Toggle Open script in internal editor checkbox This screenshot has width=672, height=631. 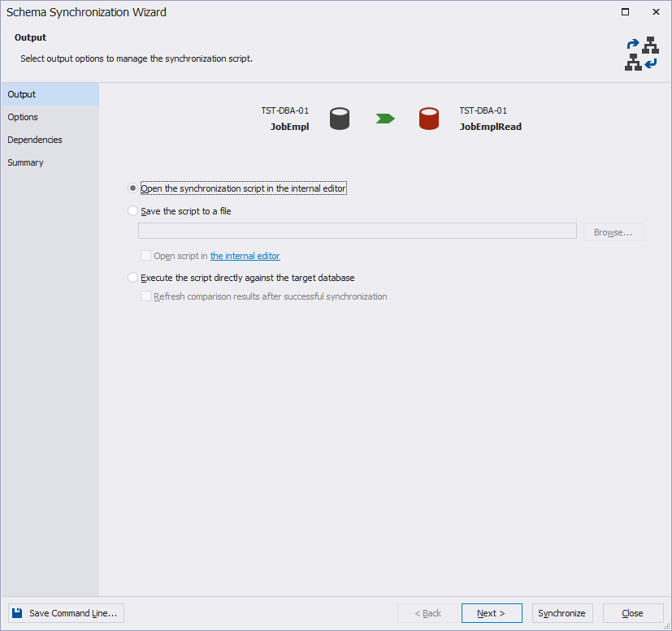point(145,256)
